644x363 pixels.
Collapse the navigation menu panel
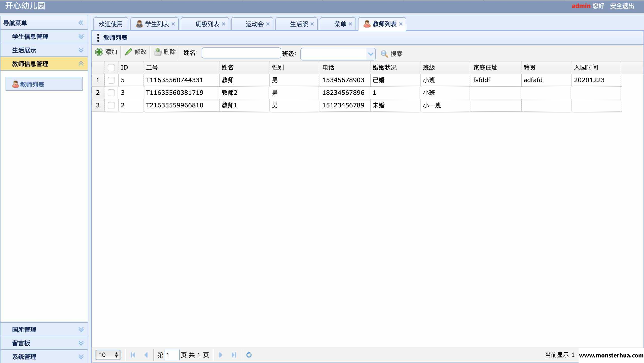pyautogui.click(x=81, y=23)
